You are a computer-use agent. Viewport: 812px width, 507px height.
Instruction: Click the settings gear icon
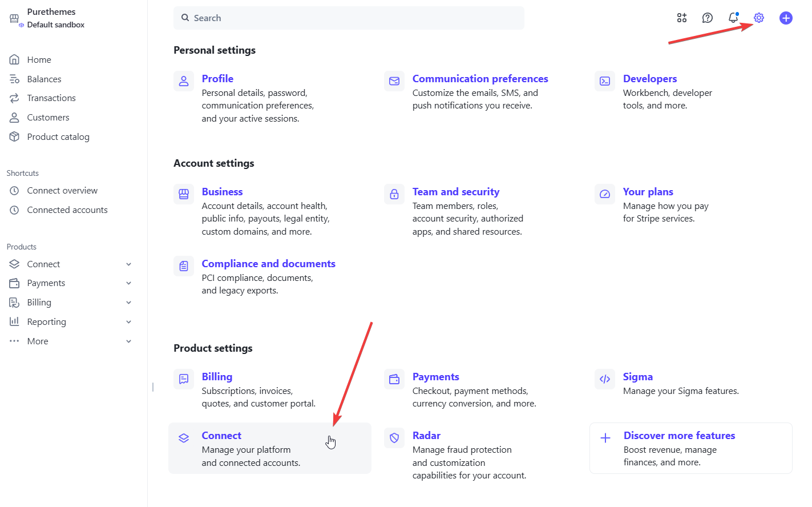pos(758,18)
